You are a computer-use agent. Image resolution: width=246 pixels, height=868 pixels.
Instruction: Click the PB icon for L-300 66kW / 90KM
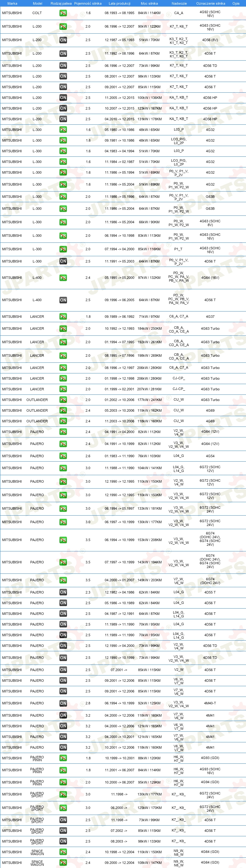click(x=63, y=222)
